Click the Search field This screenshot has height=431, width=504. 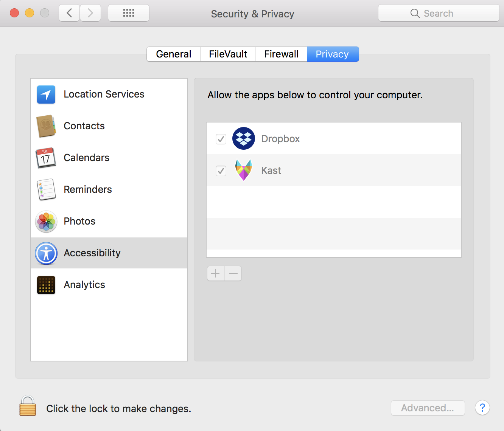439,13
